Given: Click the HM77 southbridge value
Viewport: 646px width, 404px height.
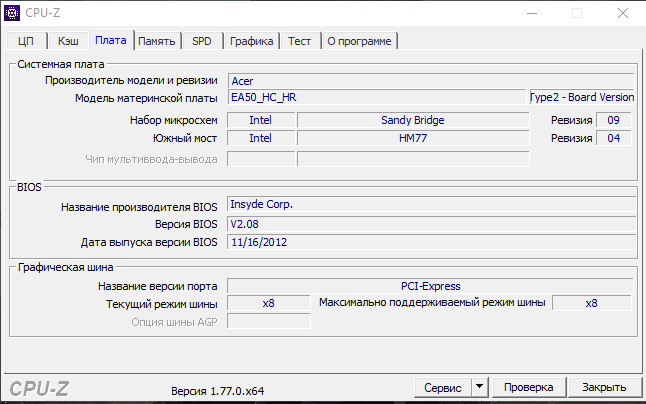Looking at the screenshot, I should click(413, 138).
